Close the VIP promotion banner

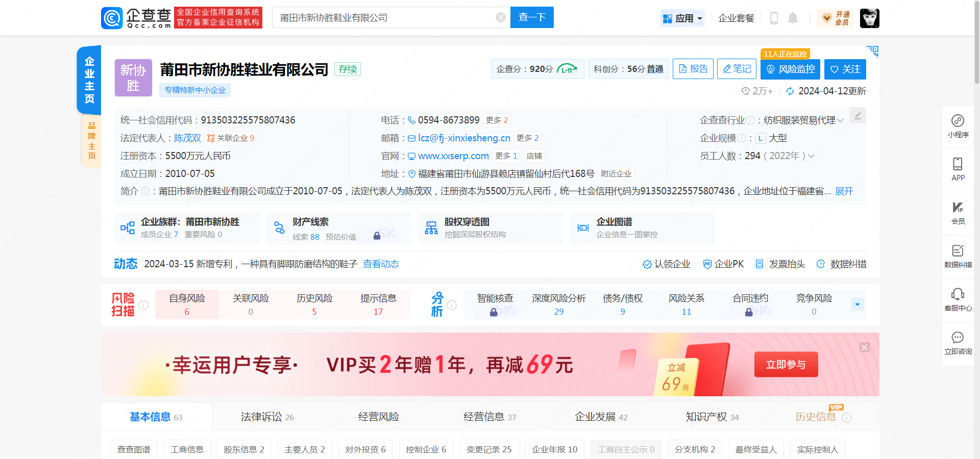click(x=864, y=347)
